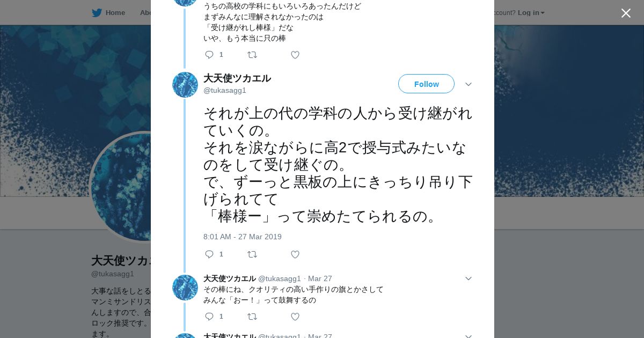644x338 pixels.
Task: Click the Twitter bird Home icon
Action: [x=97, y=12]
